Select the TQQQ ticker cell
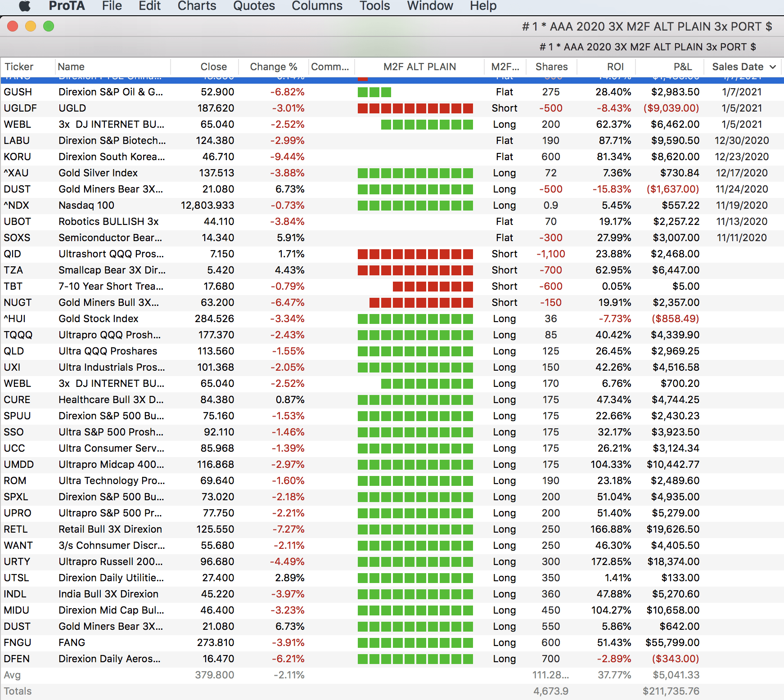 point(18,335)
